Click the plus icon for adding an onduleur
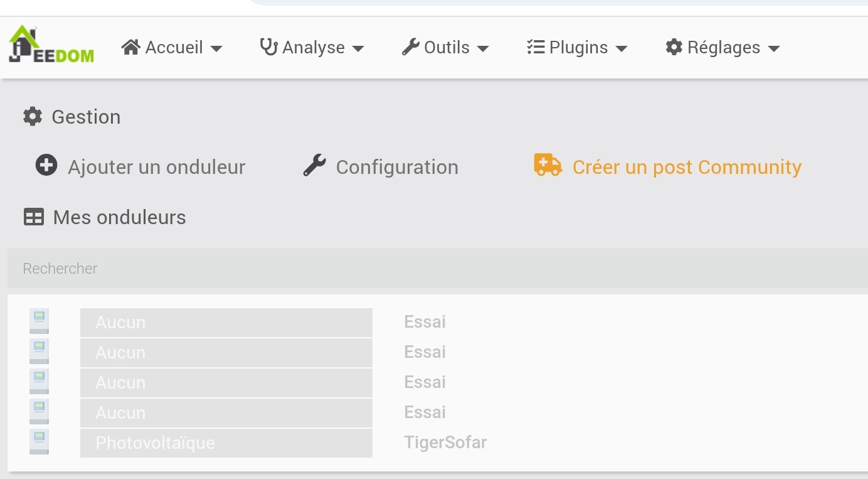The width and height of the screenshot is (868, 479). (46, 165)
